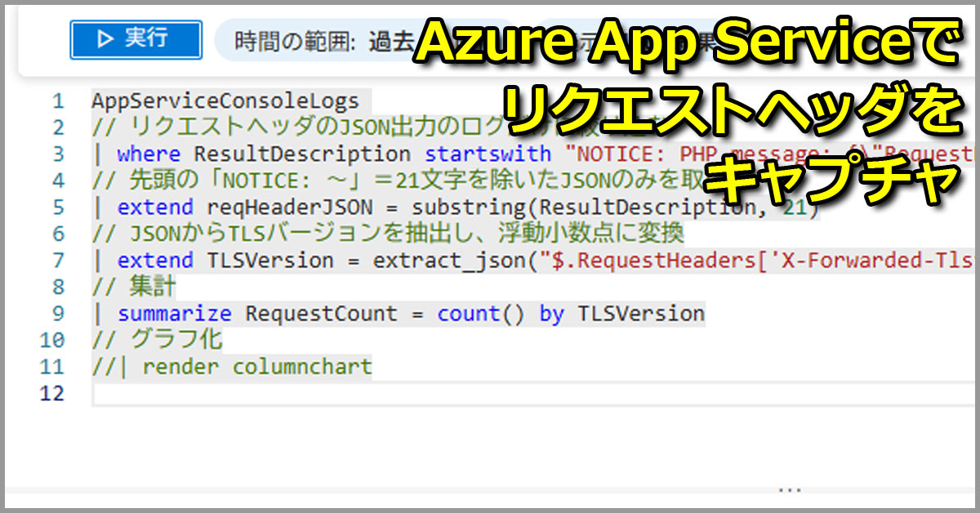The width and height of the screenshot is (980, 513).
Task: Click AppServiceConsoleLogs table name on line 1
Action: (x=225, y=101)
